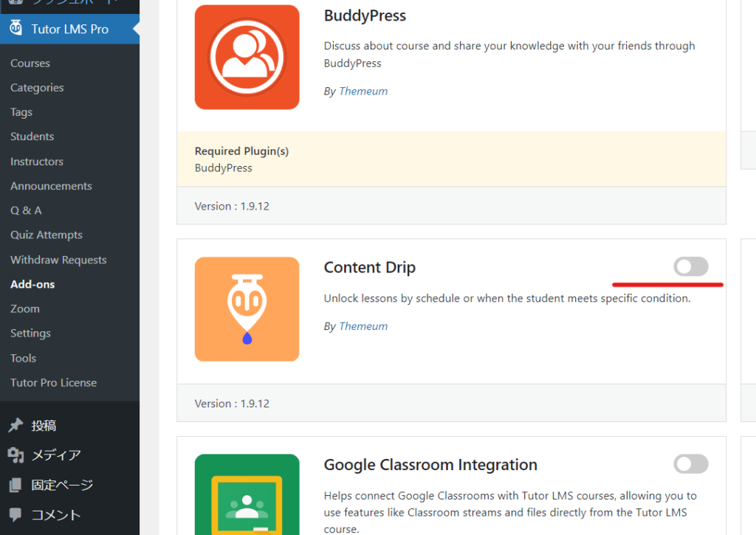The height and width of the screenshot is (535, 756).
Task: Click the pages icon beside 固定ページ
Action: 16,486
